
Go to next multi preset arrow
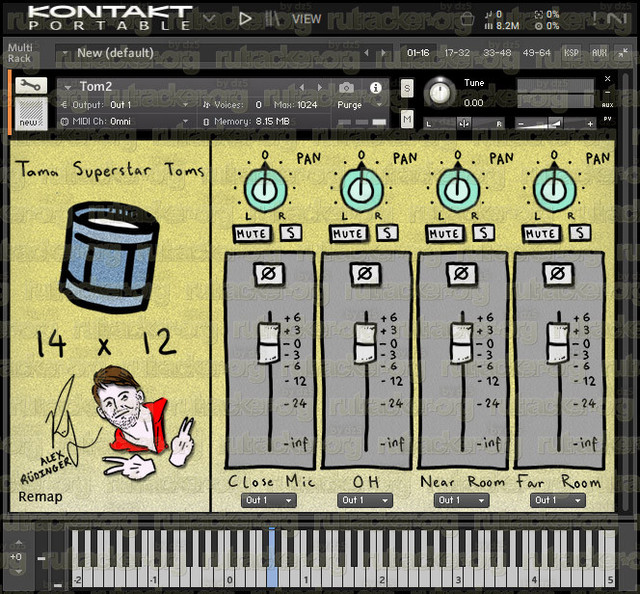[x=383, y=53]
